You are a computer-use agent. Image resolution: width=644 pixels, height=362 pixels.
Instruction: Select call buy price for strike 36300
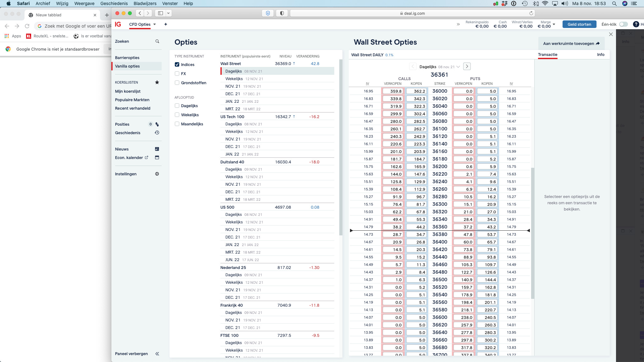[x=417, y=204]
